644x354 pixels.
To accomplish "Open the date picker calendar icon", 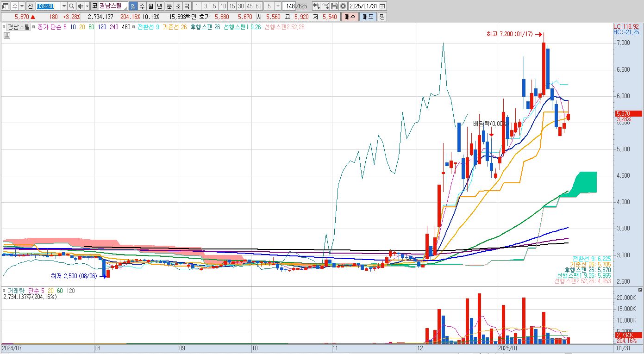I will tap(382, 6).
